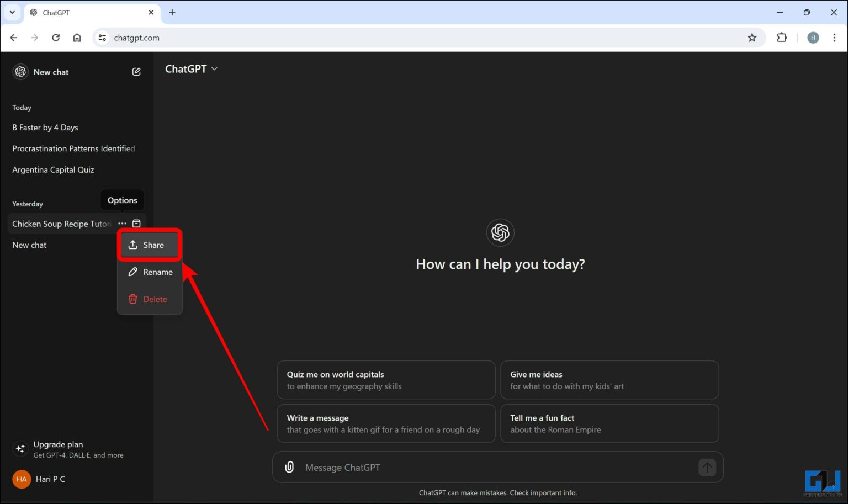
Task: Select Share from the chat options menu
Action: 149,245
